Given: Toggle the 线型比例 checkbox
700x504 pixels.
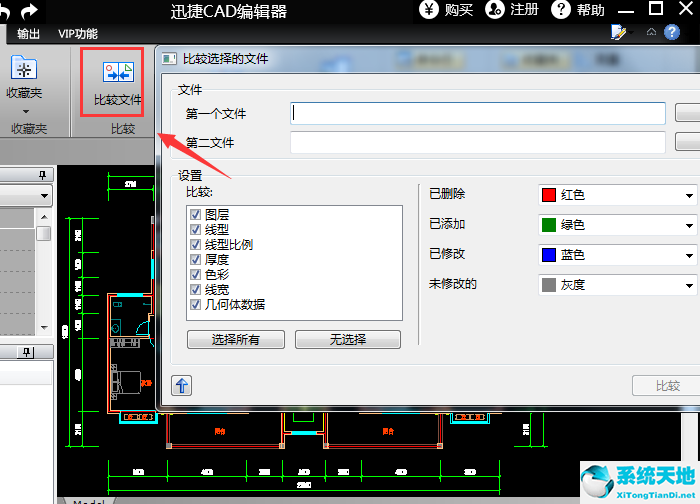Looking at the screenshot, I should [x=195, y=245].
